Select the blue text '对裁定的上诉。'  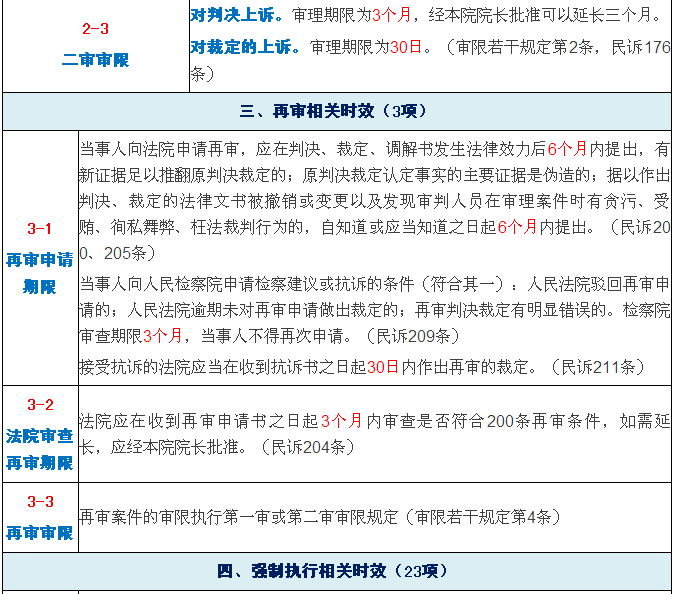[x=245, y=46]
